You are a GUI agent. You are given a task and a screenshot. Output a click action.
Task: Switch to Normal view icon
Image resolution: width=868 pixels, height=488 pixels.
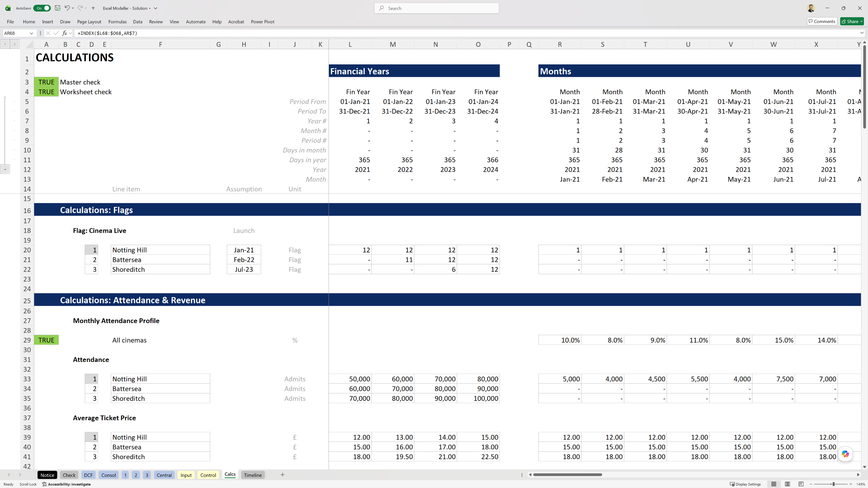pyautogui.click(x=774, y=484)
